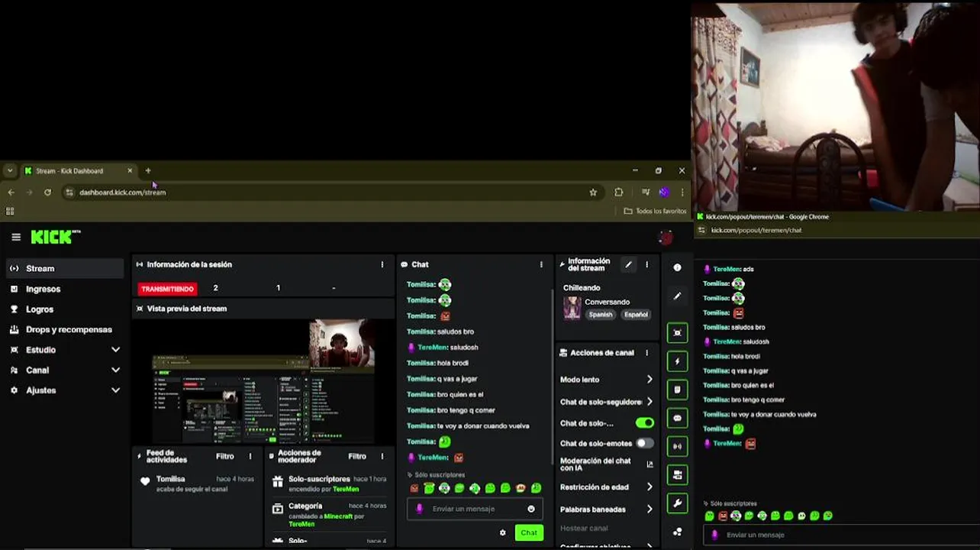Viewport: 980px width, 550px height.
Task: Open Información de la sesión options menu
Action: click(382, 264)
